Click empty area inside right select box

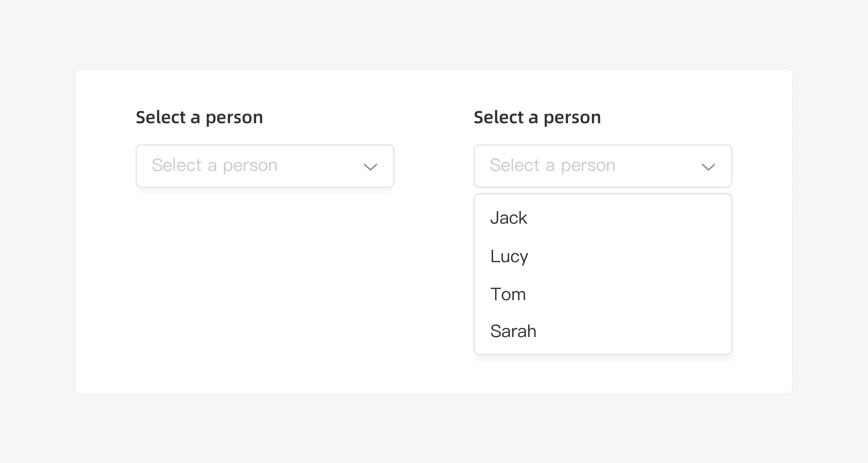657,166
